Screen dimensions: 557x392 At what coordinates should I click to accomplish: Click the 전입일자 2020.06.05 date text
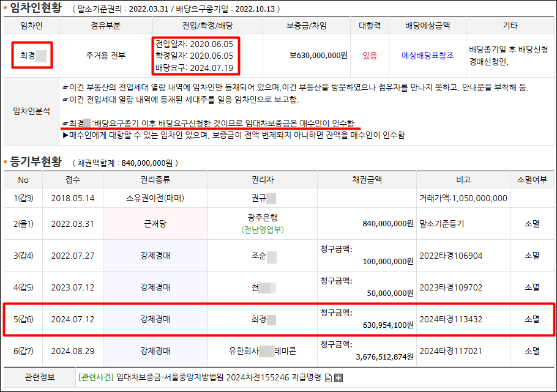click(x=194, y=44)
